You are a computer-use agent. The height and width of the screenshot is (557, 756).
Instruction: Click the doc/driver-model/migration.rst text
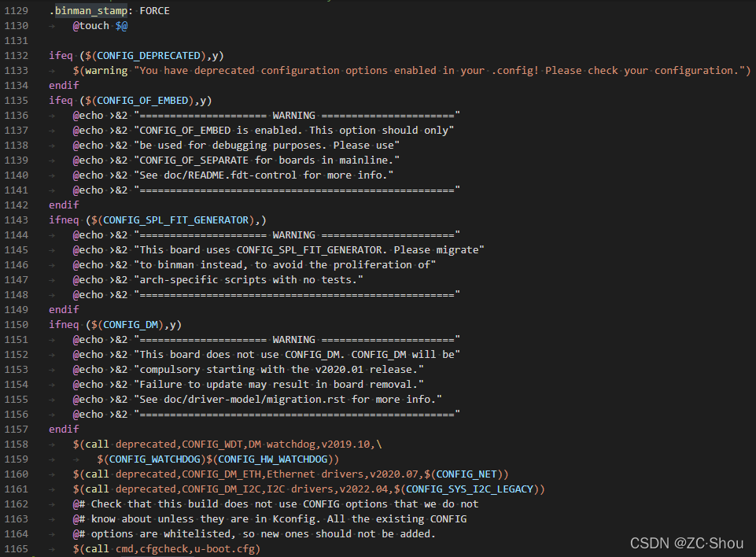(254, 400)
